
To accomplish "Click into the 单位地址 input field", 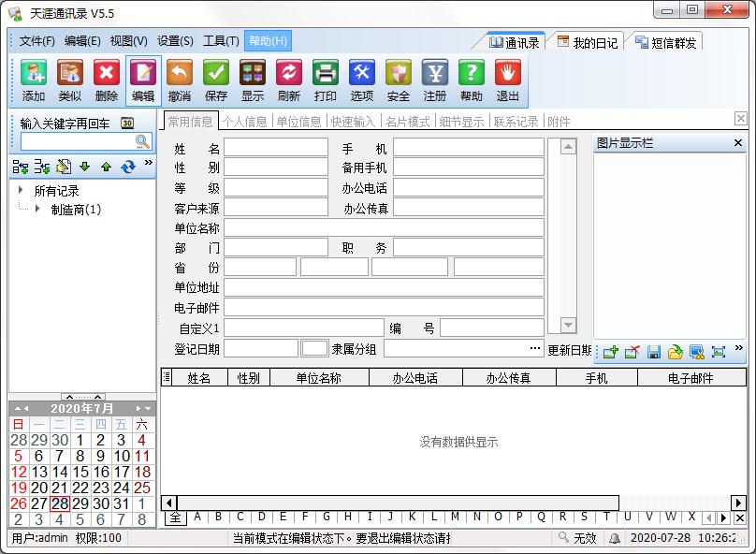I will pyautogui.click(x=384, y=287).
